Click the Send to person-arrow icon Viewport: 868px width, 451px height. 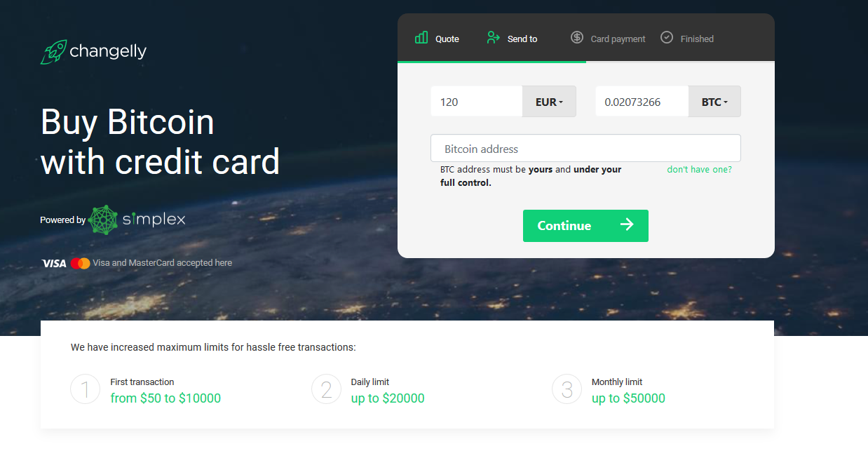[x=493, y=38]
